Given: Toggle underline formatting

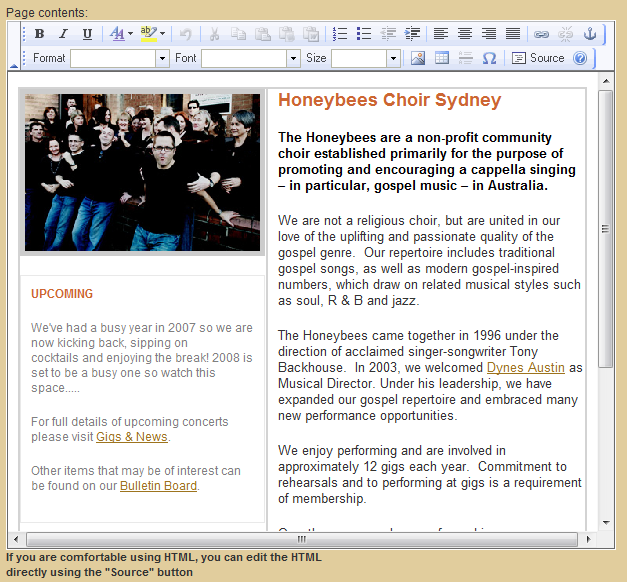Looking at the screenshot, I should pos(87,34).
